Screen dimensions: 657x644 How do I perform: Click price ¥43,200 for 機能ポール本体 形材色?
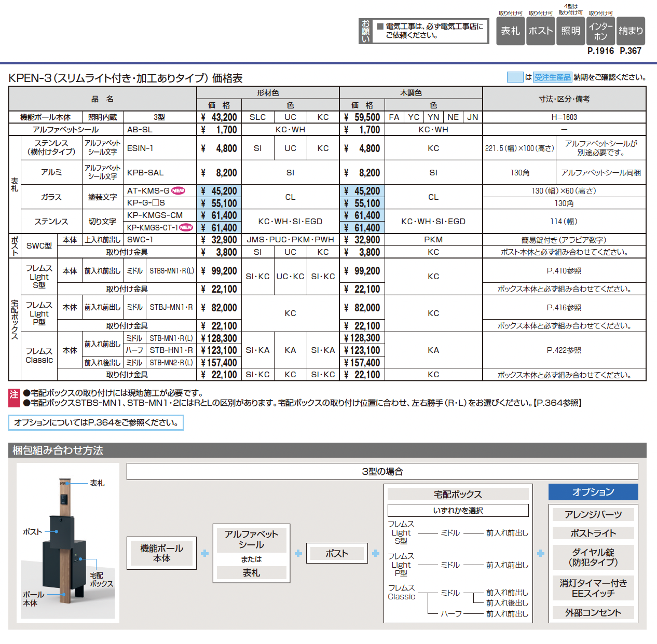[x=219, y=117]
